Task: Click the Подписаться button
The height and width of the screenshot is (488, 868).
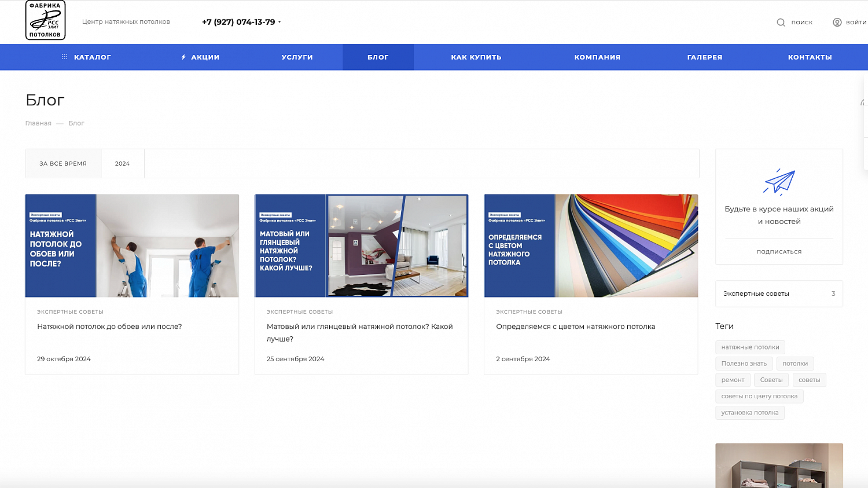Action: click(x=779, y=252)
